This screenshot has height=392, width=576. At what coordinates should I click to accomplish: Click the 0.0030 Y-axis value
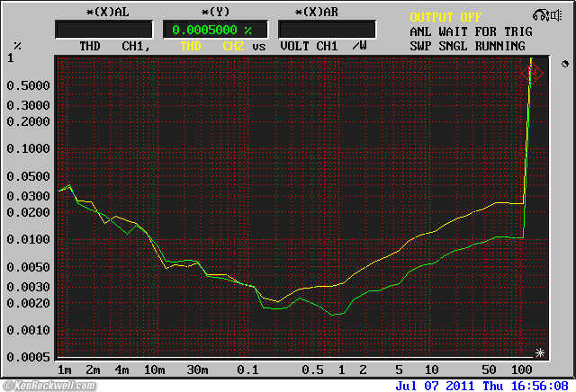[x=28, y=287]
